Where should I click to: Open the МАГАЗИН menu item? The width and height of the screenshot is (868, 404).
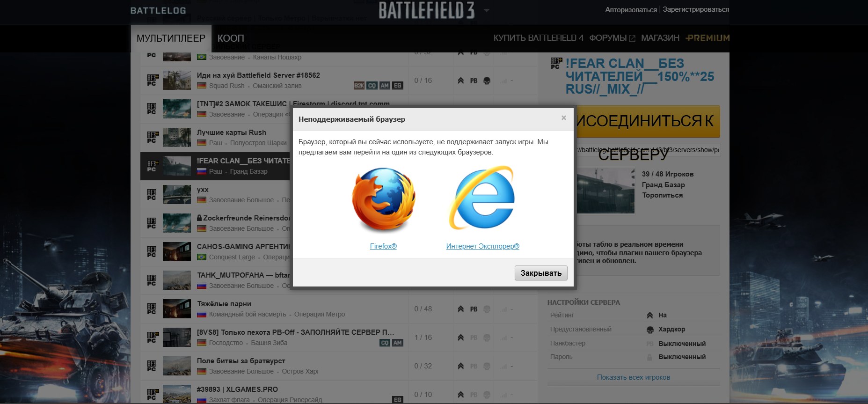click(x=660, y=38)
